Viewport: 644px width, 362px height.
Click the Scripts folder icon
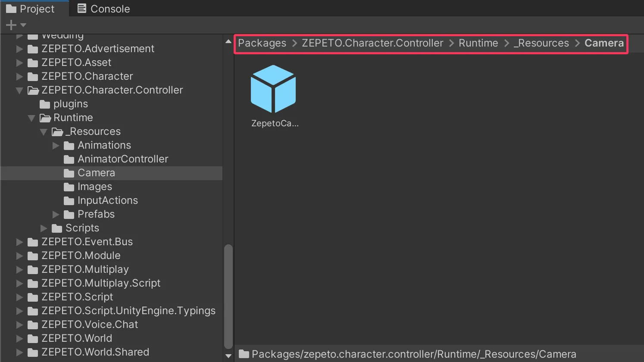pos(57,228)
